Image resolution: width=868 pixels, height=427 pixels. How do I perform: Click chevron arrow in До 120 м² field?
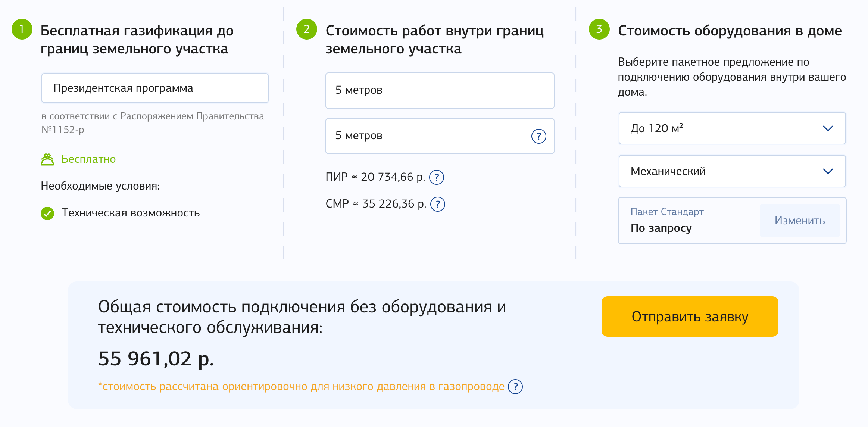click(x=828, y=128)
